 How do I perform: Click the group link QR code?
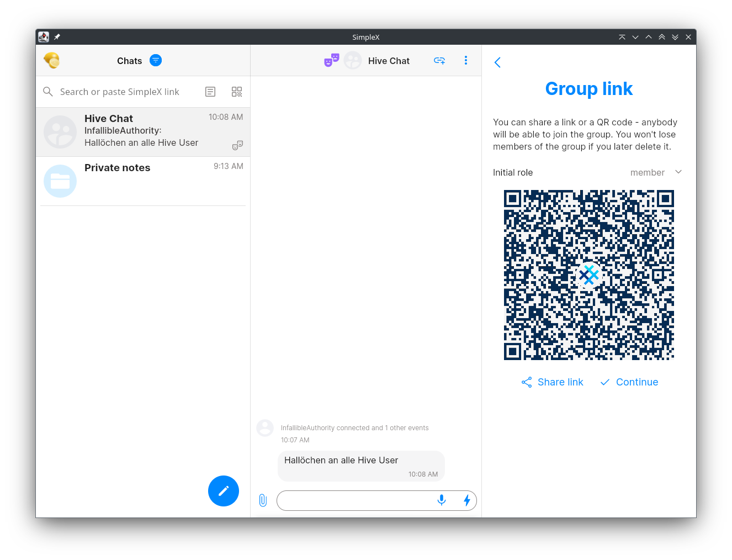click(589, 275)
